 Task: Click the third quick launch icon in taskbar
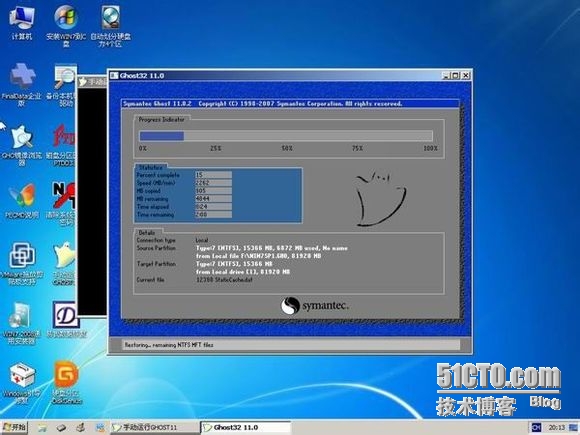[80, 428]
